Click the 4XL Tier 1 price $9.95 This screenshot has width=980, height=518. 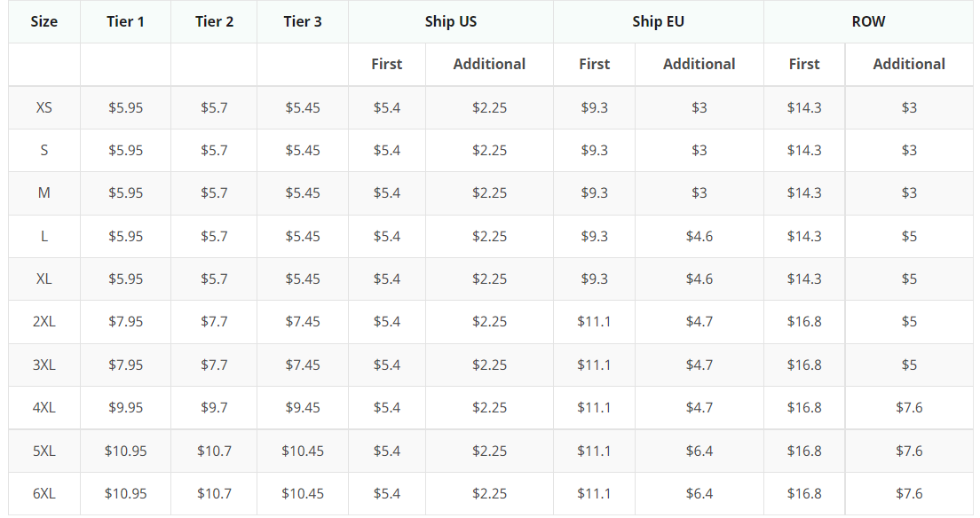(x=125, y=408)
